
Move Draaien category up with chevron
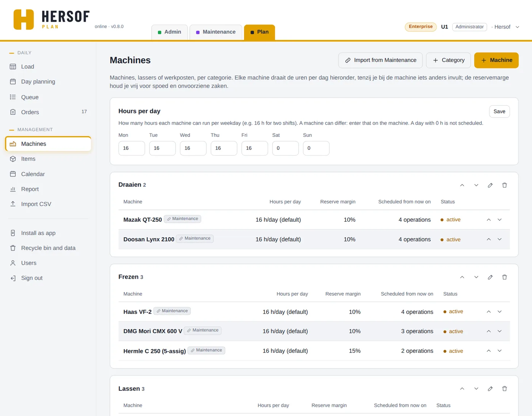(x=462, y=185)
